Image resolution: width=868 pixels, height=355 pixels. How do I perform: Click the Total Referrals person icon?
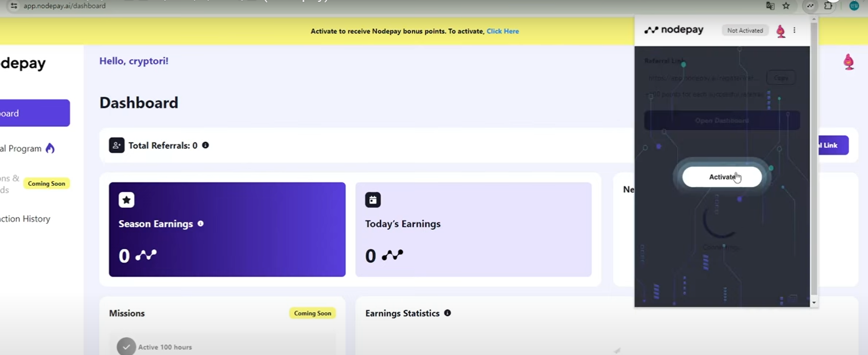116,145
